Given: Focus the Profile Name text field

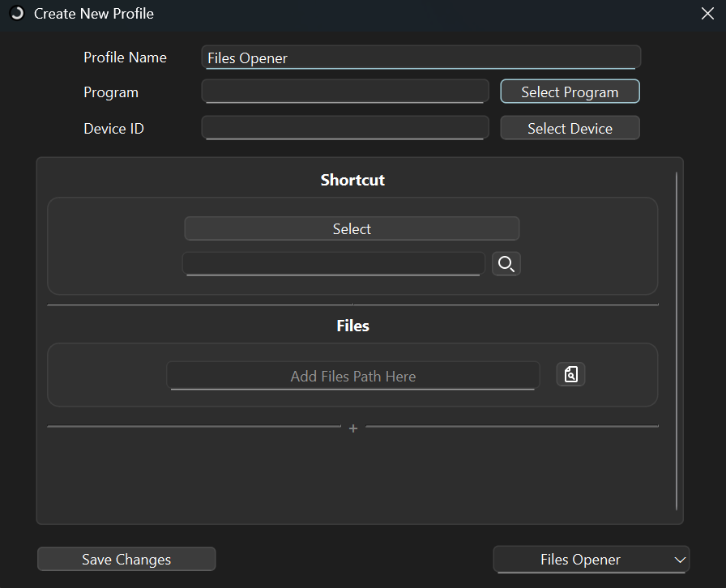Looking at the screenshot, I should tap(421, 58).
